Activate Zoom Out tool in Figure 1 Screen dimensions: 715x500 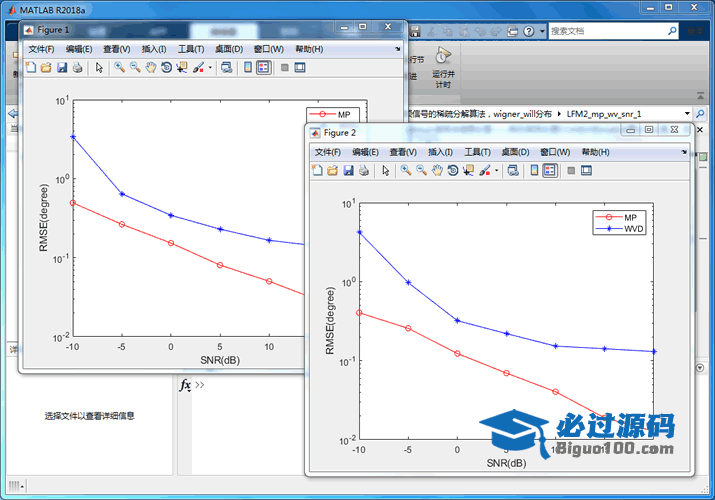(135, 67)
